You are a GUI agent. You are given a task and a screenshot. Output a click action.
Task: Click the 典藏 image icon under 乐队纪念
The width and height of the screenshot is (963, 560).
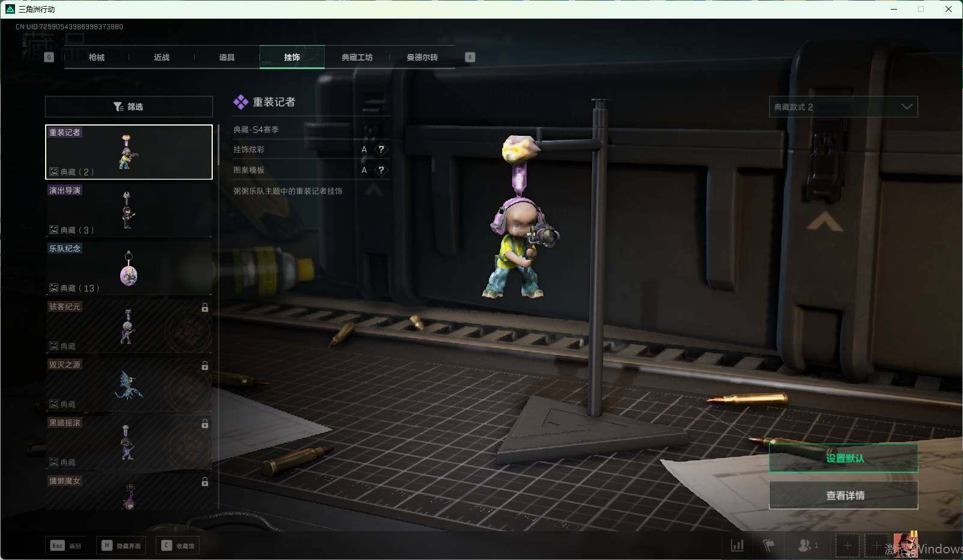point(53,288)
